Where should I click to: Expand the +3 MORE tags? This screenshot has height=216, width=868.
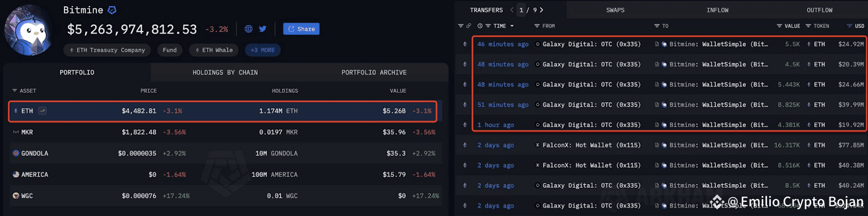coord(263,50)
